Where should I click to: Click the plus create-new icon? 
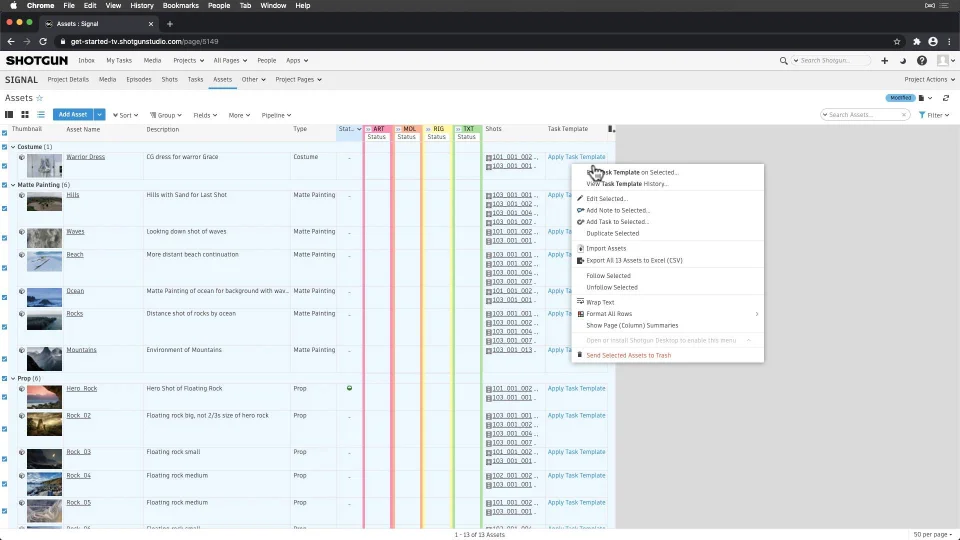pyautogui.click(x=884, y=61)
